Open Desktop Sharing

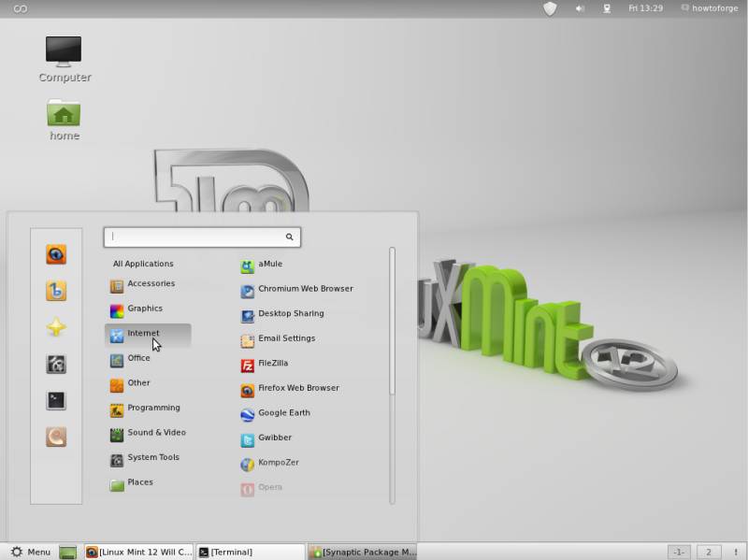point(282,314)
